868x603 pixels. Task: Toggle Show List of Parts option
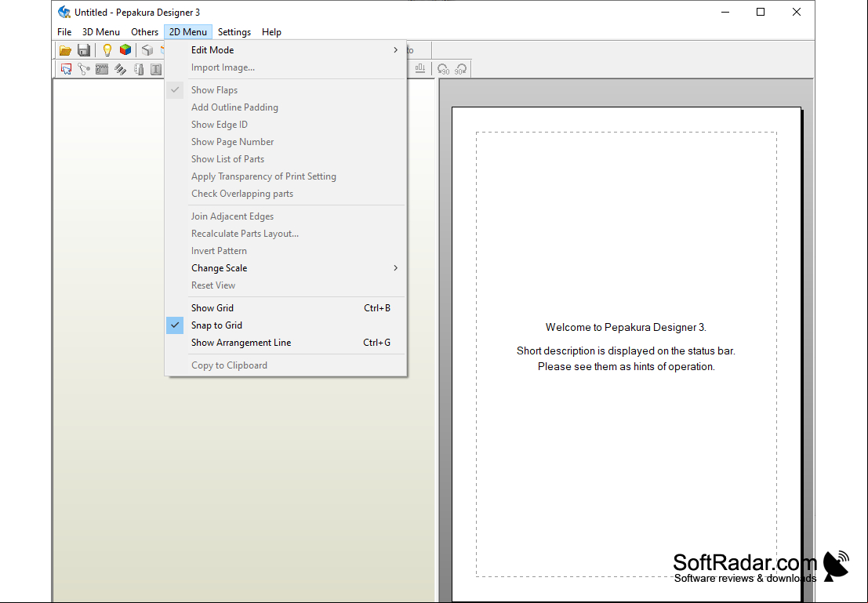[x=285, y=159]
